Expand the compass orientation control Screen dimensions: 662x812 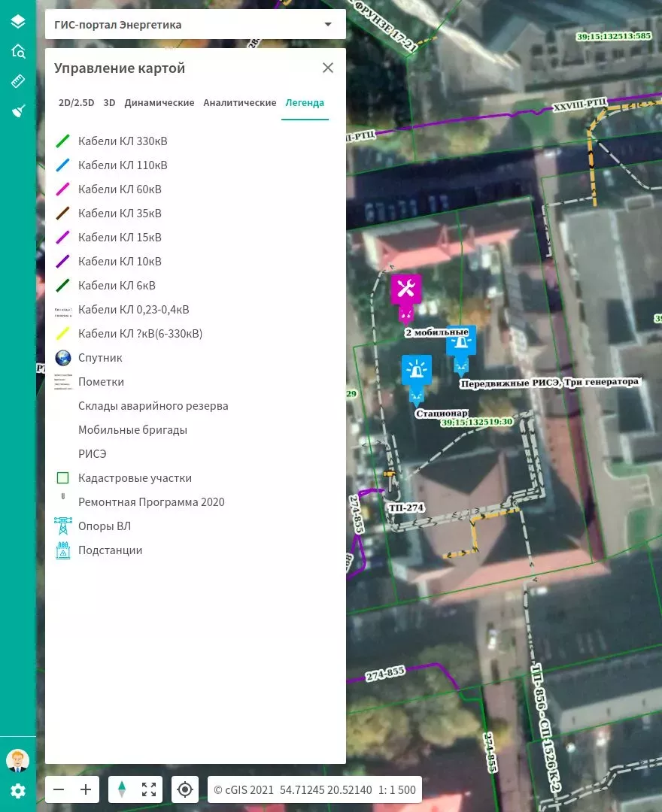pyautogui.click(x=122, y=789)
